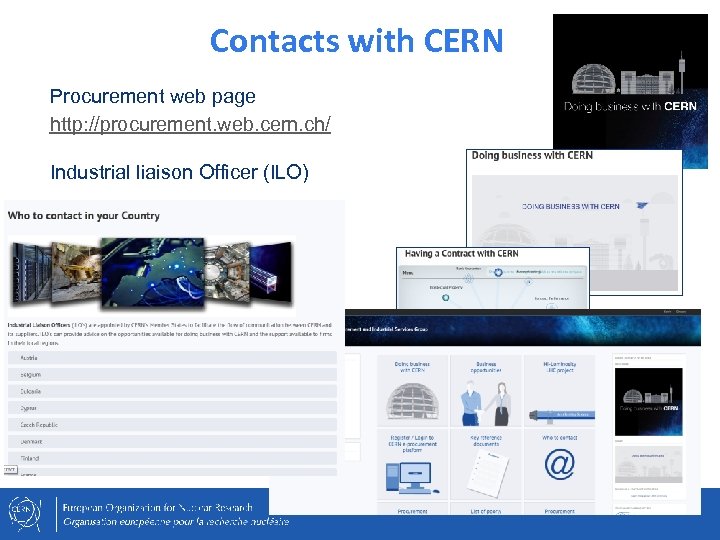This screenshot has width=720, height=540.
Task: Expand the Finland country row
Action: click(172, 458)
